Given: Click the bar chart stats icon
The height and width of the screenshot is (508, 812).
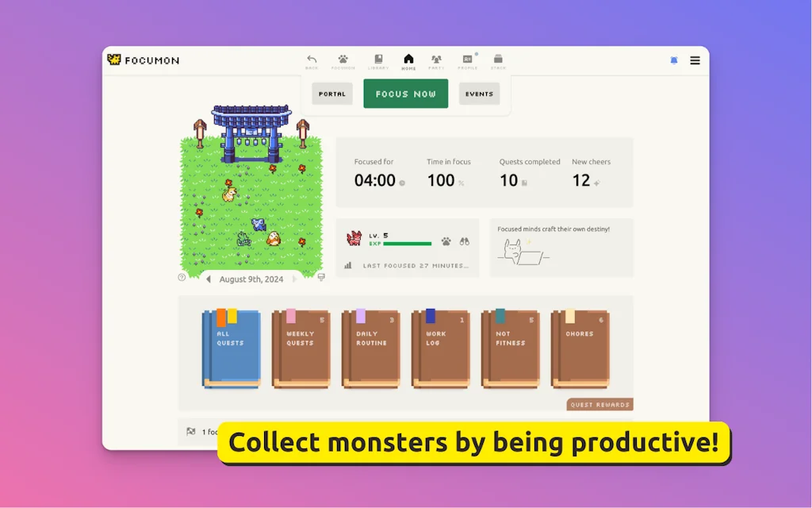Looking at the screenshot, I should 347,264.
